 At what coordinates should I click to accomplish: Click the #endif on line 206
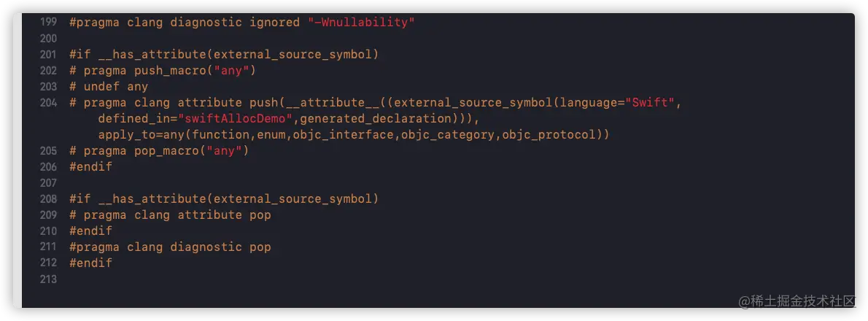click(x=90, y=166)
